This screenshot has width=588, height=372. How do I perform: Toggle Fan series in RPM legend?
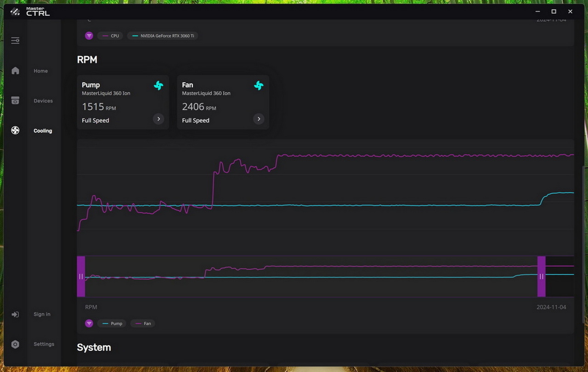[142, 323]
